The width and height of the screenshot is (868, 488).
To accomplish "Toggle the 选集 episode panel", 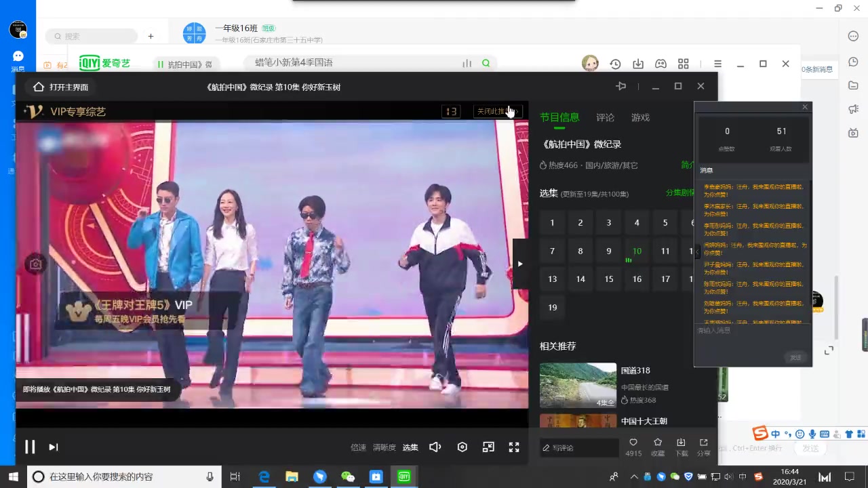I will point(410,447).
